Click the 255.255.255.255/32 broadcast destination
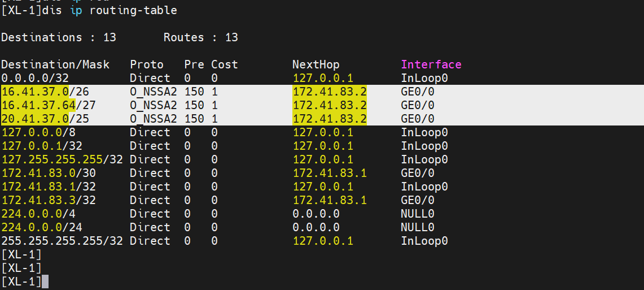Screen dimensions: 644x290 (62, 241)
